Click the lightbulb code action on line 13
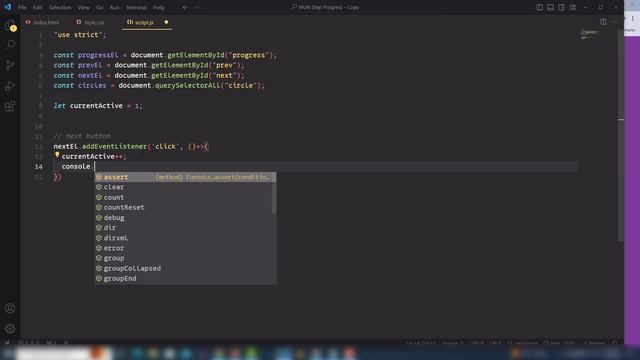 (x=57, y=155)
